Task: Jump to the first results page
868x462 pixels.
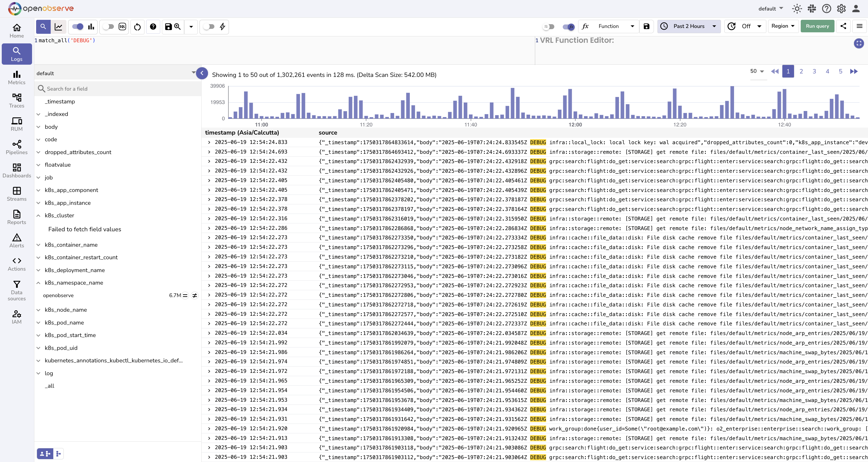Action: click(x=775, y=71)
